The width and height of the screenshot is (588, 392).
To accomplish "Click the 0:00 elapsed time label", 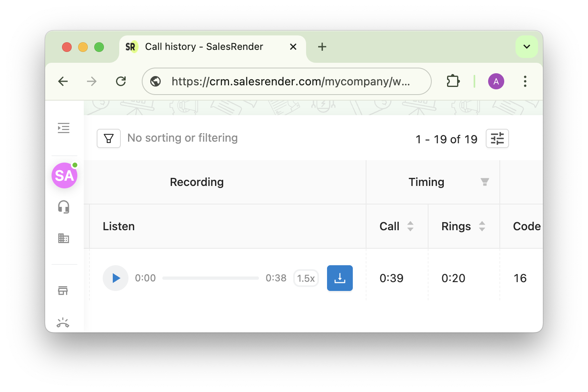I will click(145, 278).
